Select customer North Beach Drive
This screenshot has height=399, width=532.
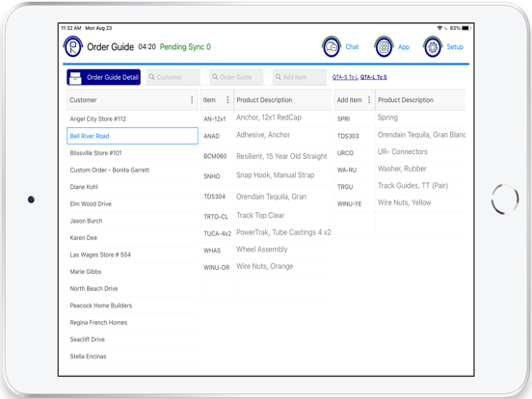(132, 288)
